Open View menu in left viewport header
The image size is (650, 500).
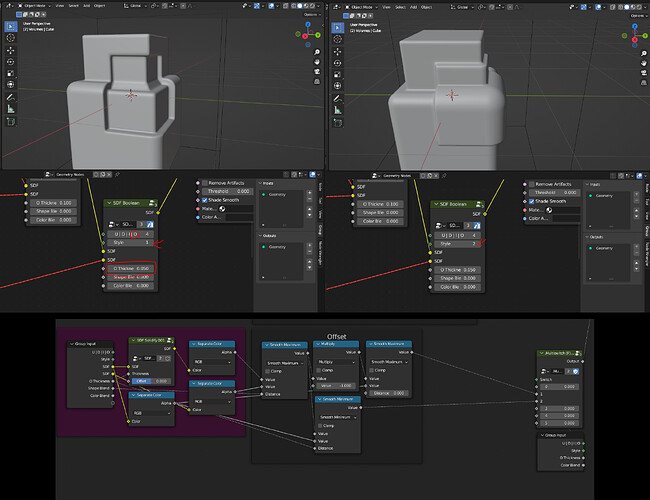pyautogui.click(x=60, y=6)
